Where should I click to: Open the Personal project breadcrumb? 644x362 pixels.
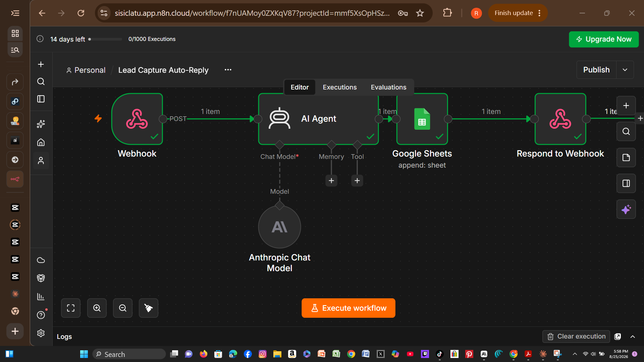(x=86, y=70)
